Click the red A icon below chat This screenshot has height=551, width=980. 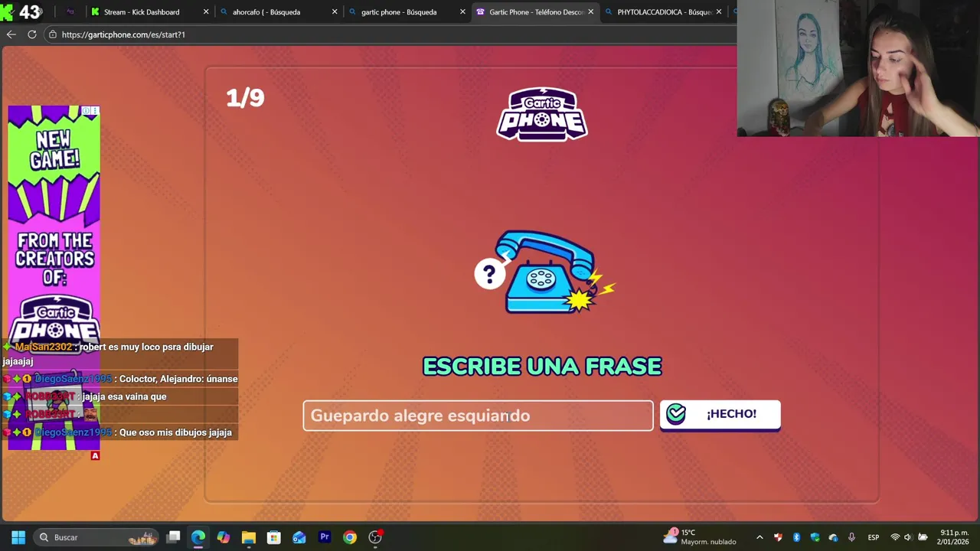pos(95,456)
